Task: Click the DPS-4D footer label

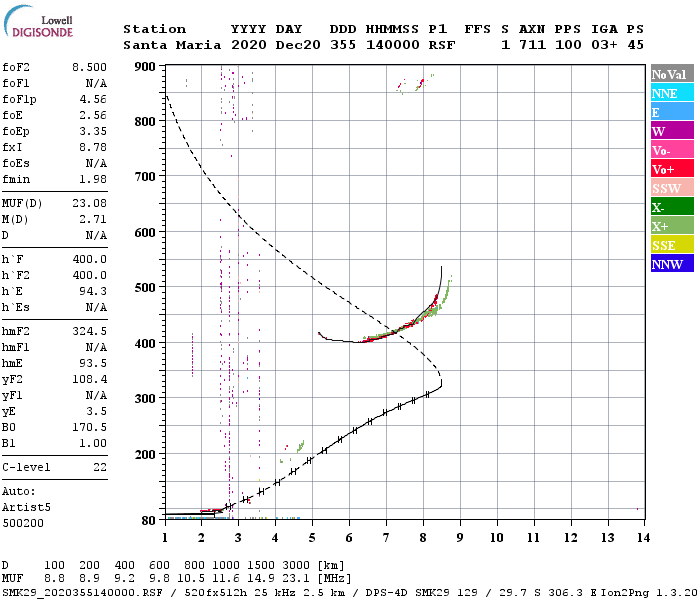Action: [388, 593]
